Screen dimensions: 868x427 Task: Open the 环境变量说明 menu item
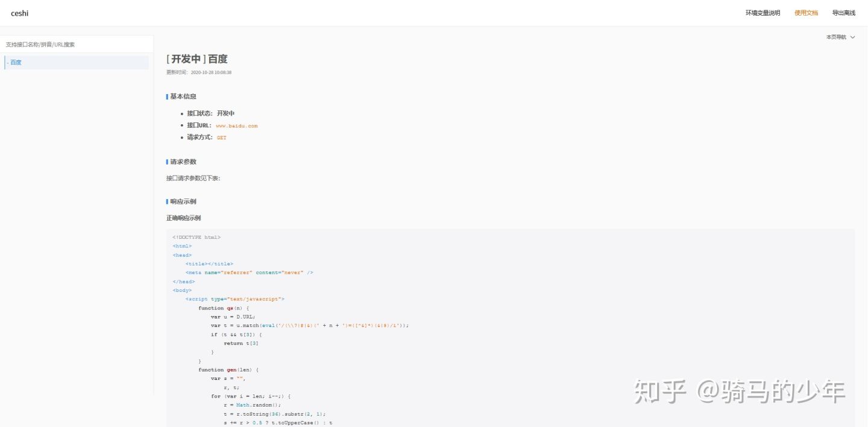point(763,13)
